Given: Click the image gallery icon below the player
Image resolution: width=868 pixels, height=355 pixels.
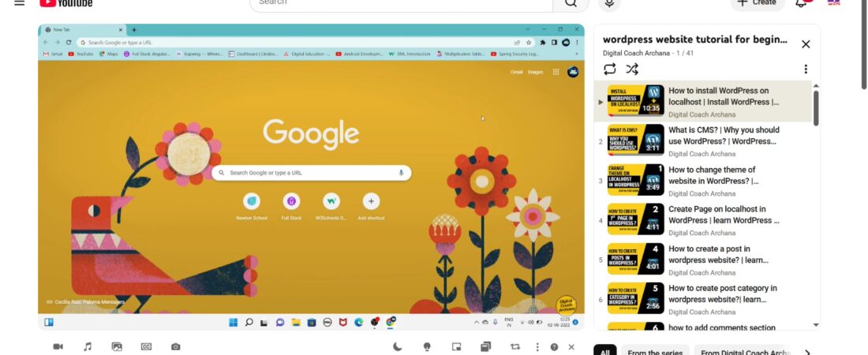Looking at the screenshot, I should (117, 346).
